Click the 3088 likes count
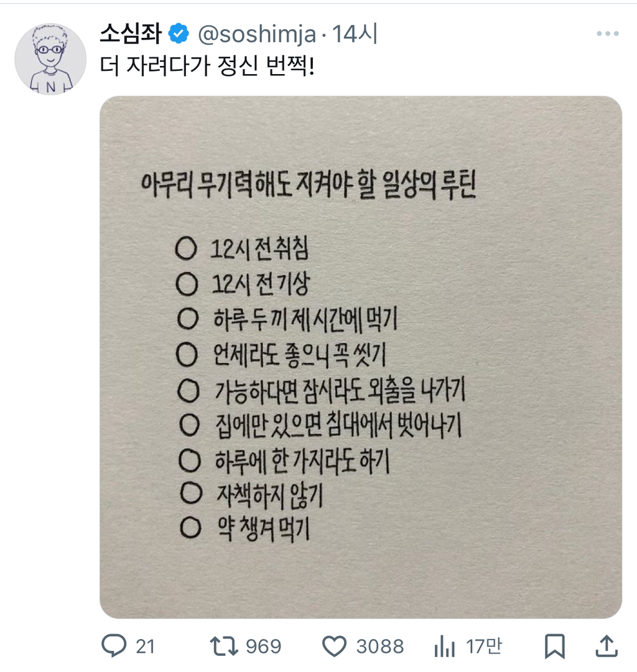The width and height of the screenshot is (637, 672). click(x=379, y=646)
